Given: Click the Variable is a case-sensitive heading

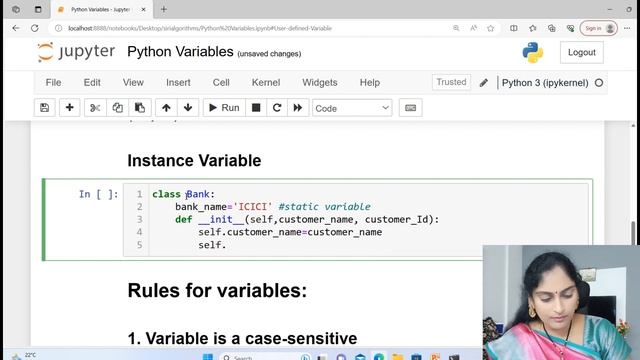Looking at the screenshot, I should pos(242,338).
